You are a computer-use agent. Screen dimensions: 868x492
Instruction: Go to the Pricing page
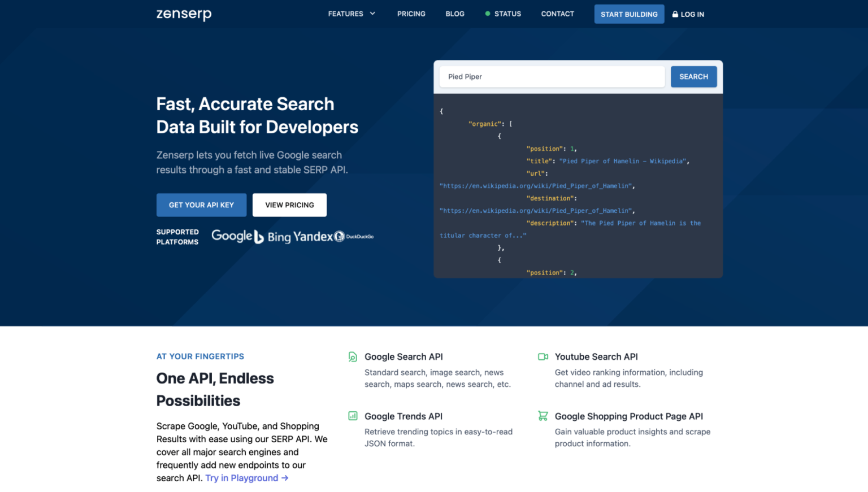tap(411, 14)
